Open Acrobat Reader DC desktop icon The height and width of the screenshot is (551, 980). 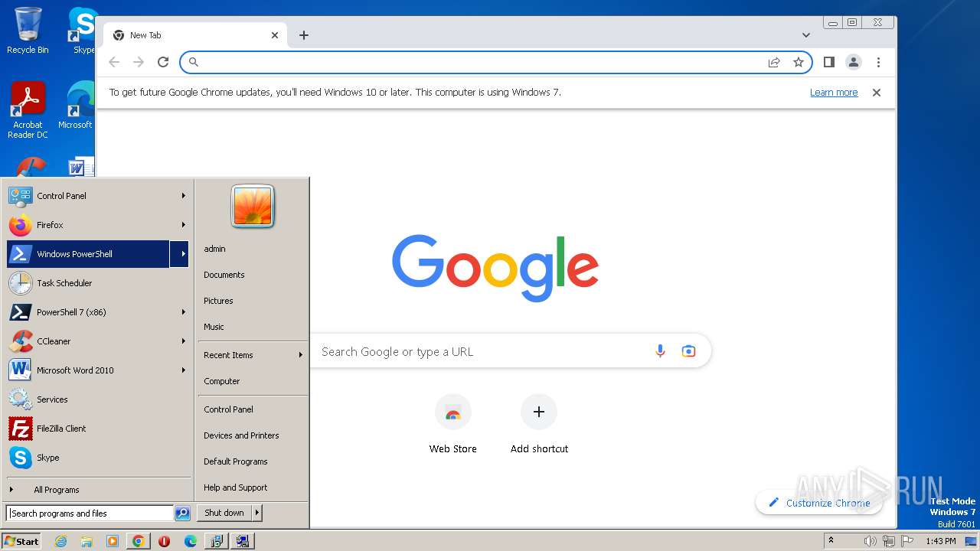point(28,111)
